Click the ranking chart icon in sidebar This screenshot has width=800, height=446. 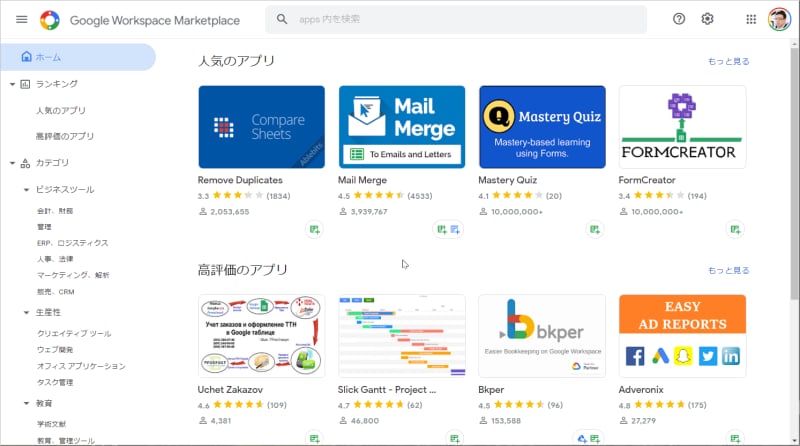[25, 84]
